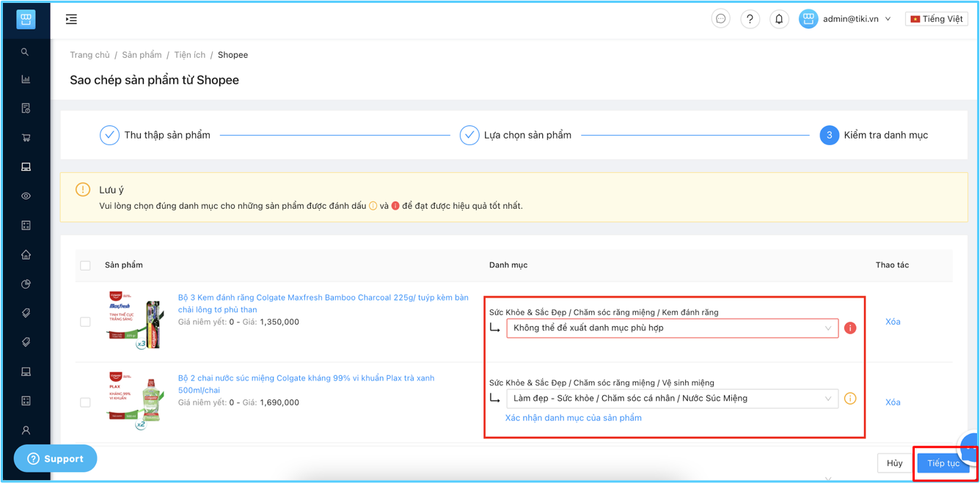Click 'Xác nhận danh mục của sản phẩm' link
The height and width of the screenshot is (483, 980).
574,418
